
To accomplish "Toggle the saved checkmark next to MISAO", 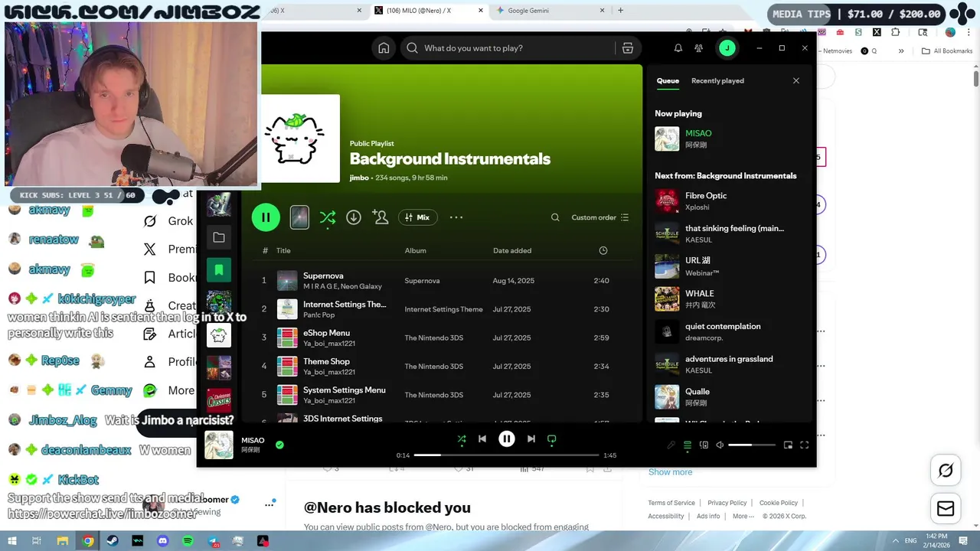I will (279, 445).
